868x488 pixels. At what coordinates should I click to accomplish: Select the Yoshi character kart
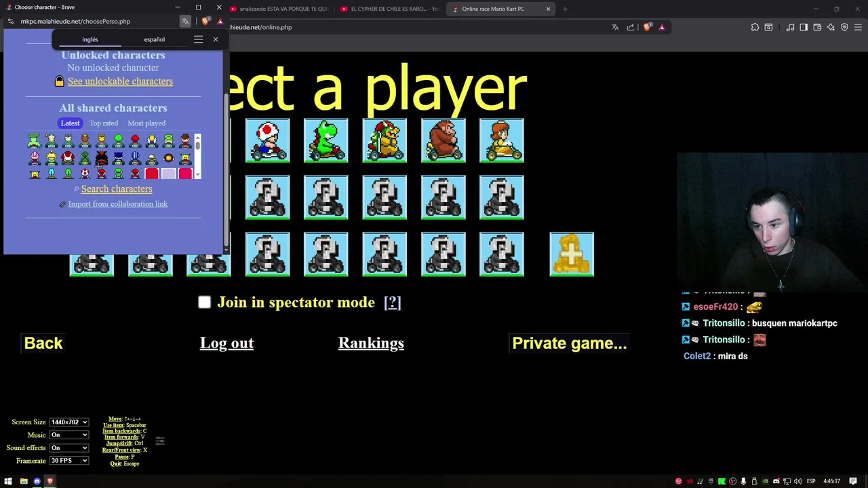click(x=325, y=140)
